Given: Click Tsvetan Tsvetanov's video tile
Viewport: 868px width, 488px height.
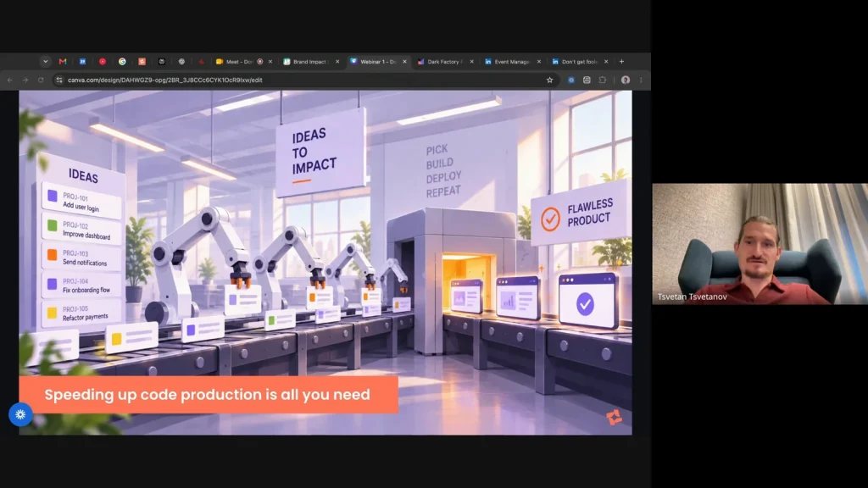Looking at the screenshot, I should coord(760,243).
